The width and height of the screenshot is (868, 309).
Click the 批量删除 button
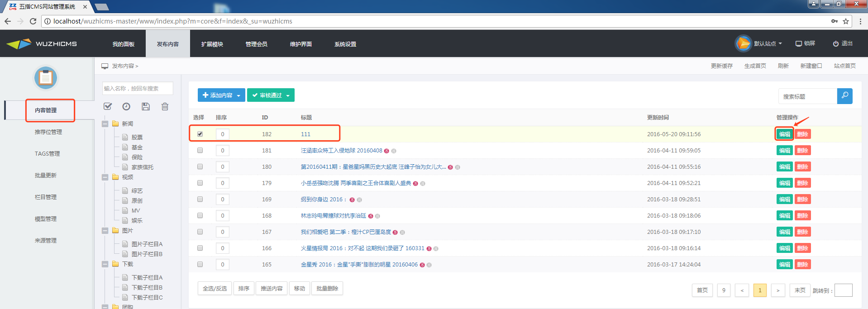(327, 288)
